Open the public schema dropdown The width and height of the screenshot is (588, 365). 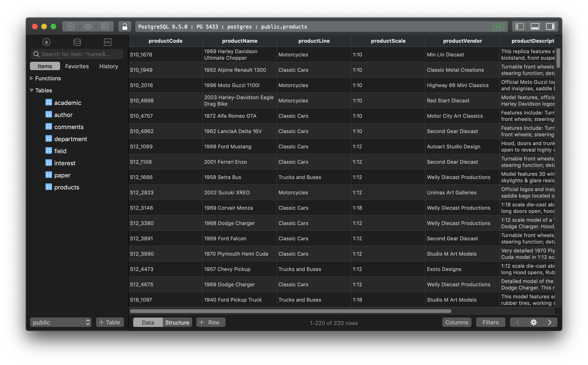pyautogui.click(x=61, y=322)
